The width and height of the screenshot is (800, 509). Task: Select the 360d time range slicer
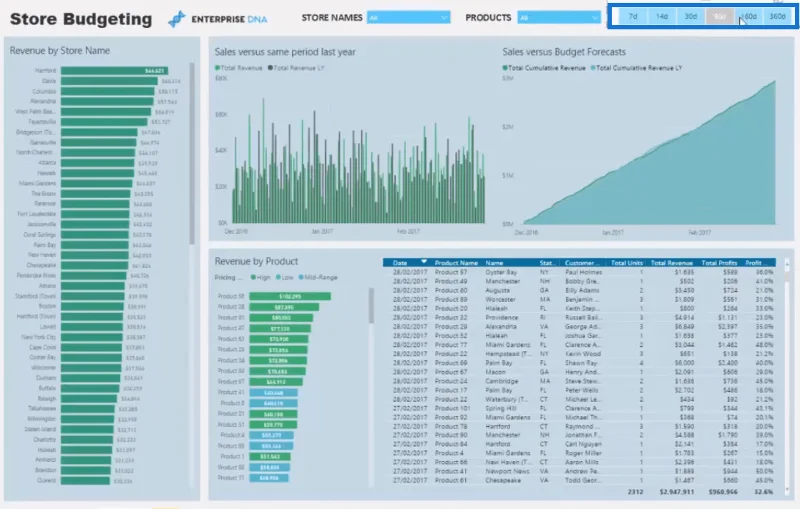point(778,16)
